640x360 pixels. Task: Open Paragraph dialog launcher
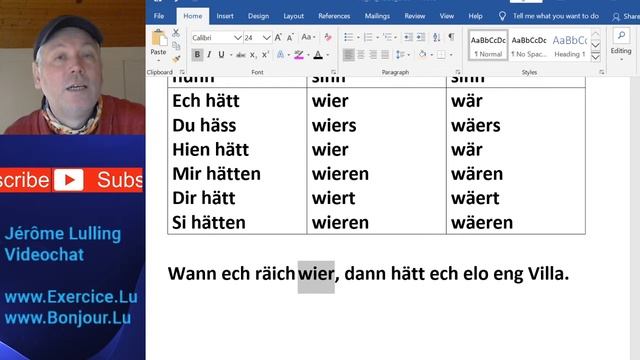[458, 72]
